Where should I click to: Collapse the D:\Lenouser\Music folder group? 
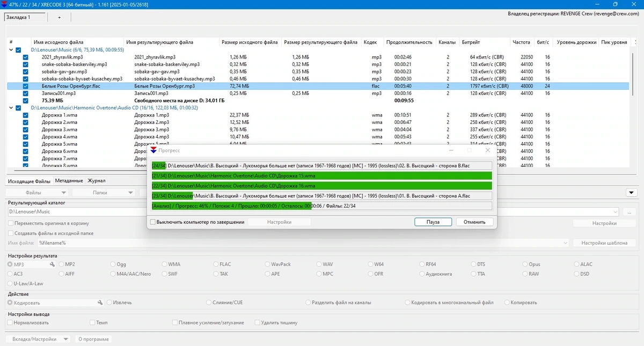(x=11, y=49)
